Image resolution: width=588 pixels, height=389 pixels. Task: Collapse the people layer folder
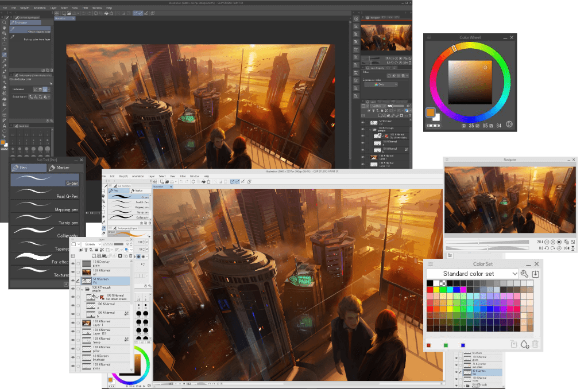(x=82, y=289)
